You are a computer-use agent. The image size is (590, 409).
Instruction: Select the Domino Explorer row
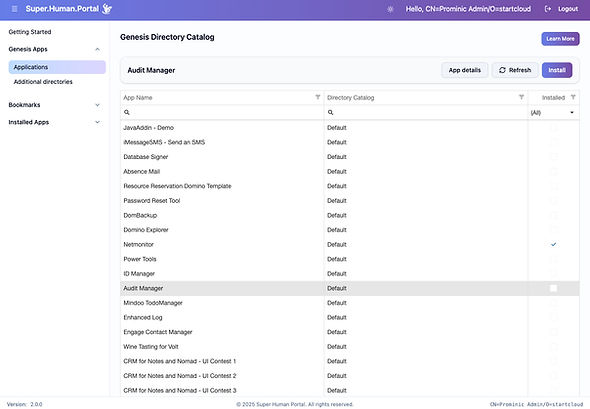click(350, 230)
